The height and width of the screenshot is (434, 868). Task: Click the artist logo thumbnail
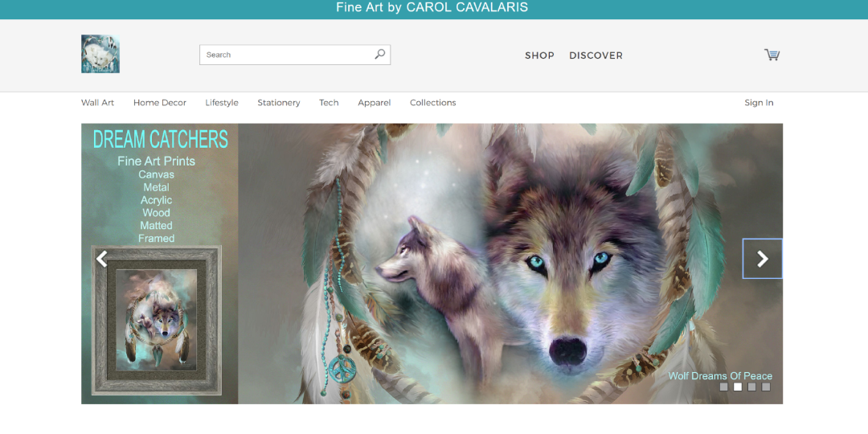coord(100,55)
